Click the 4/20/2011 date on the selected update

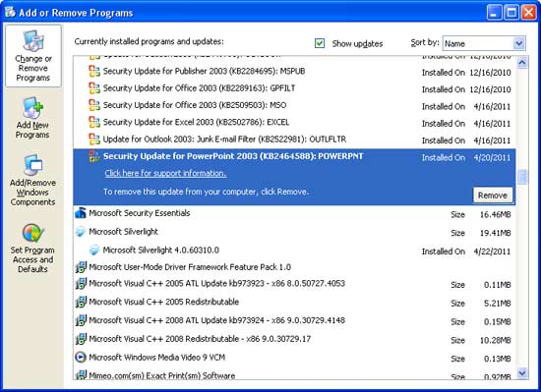click(x=492, y=158)
